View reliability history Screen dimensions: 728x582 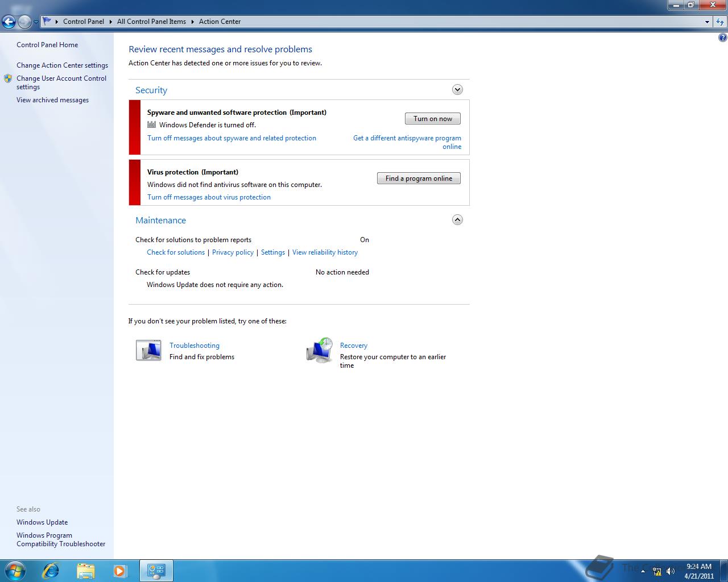[x=325, y=252]
